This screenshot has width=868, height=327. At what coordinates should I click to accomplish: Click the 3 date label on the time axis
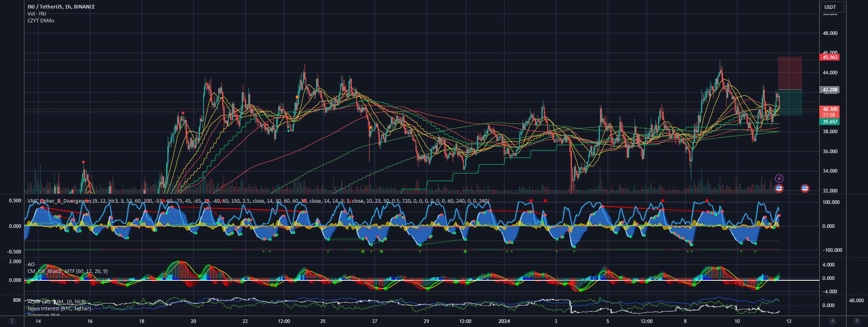(556, 321)
